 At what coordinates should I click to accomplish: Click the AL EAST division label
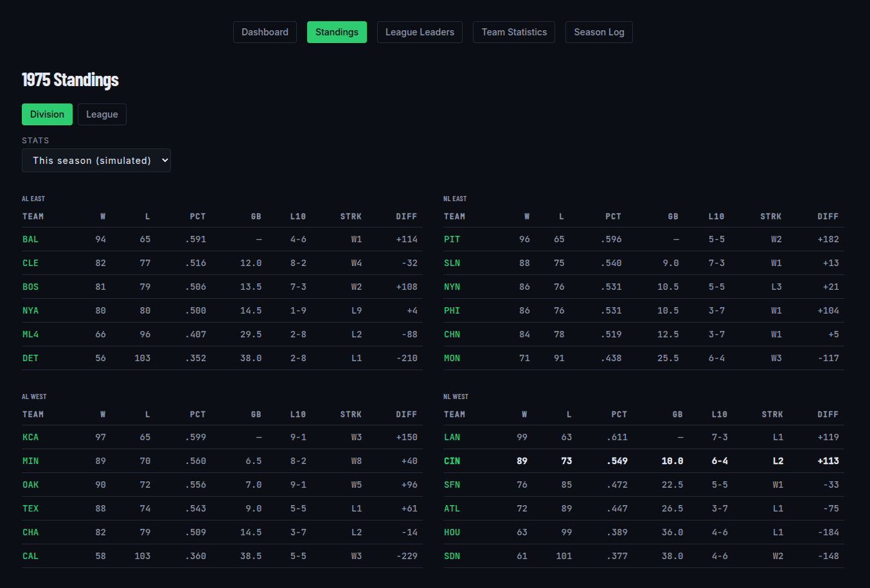pos(33,199)
